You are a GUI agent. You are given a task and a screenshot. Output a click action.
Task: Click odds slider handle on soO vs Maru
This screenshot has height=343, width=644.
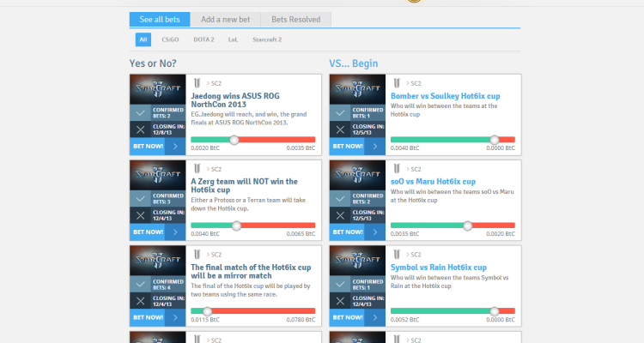click(467, 226)
